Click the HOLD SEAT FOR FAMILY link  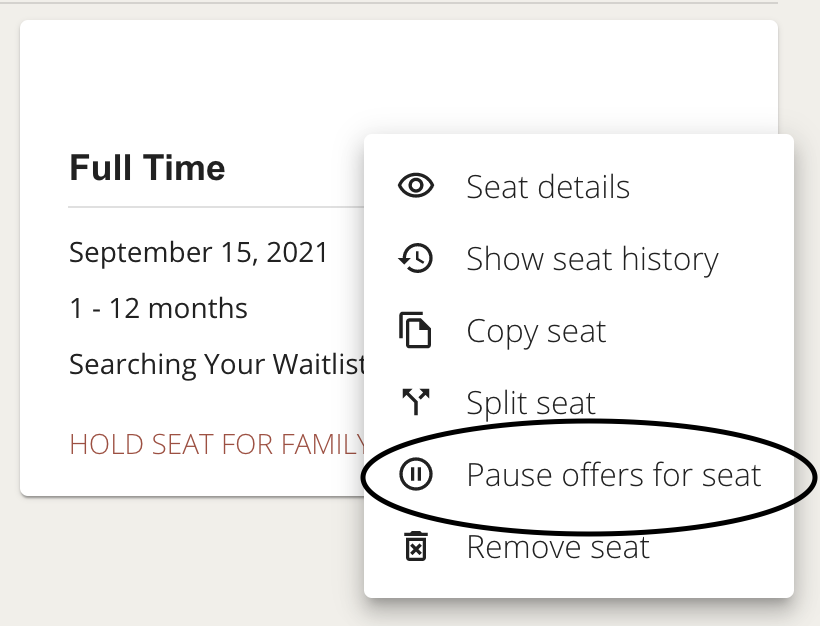tap(217, 445)
